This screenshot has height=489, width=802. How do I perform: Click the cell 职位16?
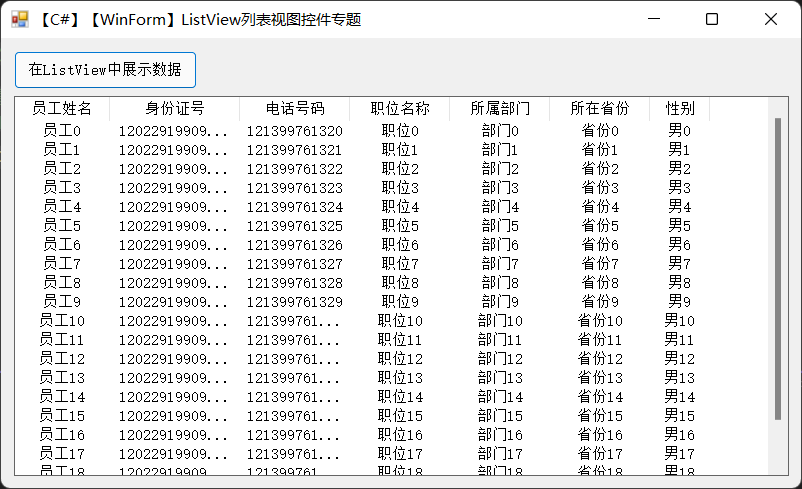tap(400, 434)
